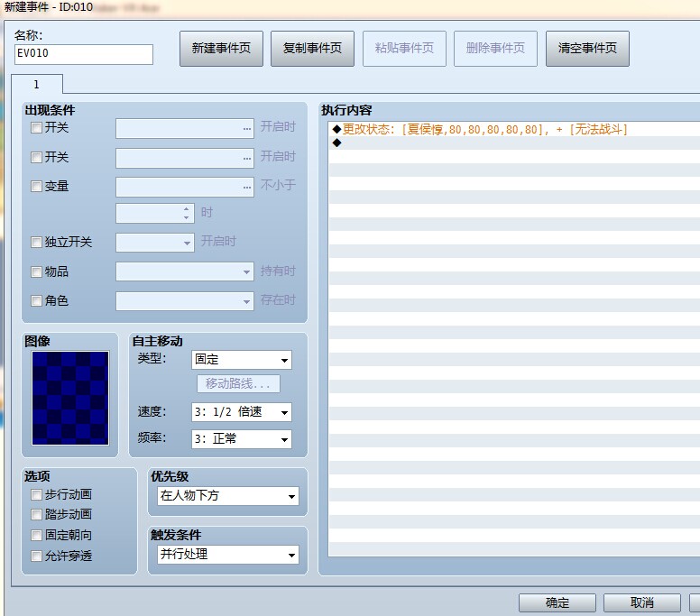The width and height of the screenshot is (700, 616).
Task: Enable the 固定朝向 option
Action: coord(36,535)
